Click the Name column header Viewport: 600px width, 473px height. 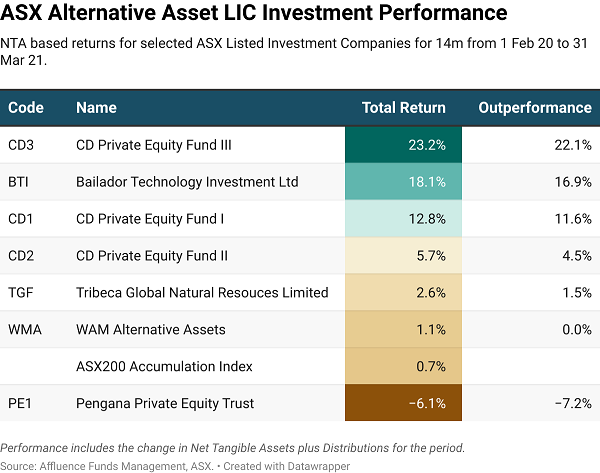coord(96,108)
